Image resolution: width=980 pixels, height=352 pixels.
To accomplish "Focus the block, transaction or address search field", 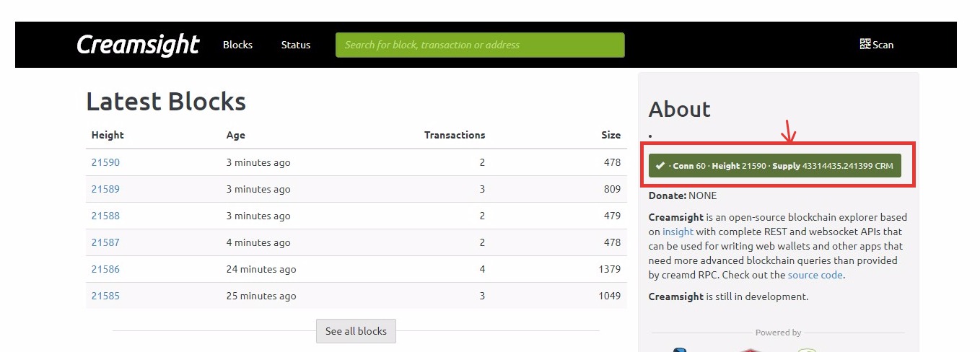I will [x=480, y=45].
